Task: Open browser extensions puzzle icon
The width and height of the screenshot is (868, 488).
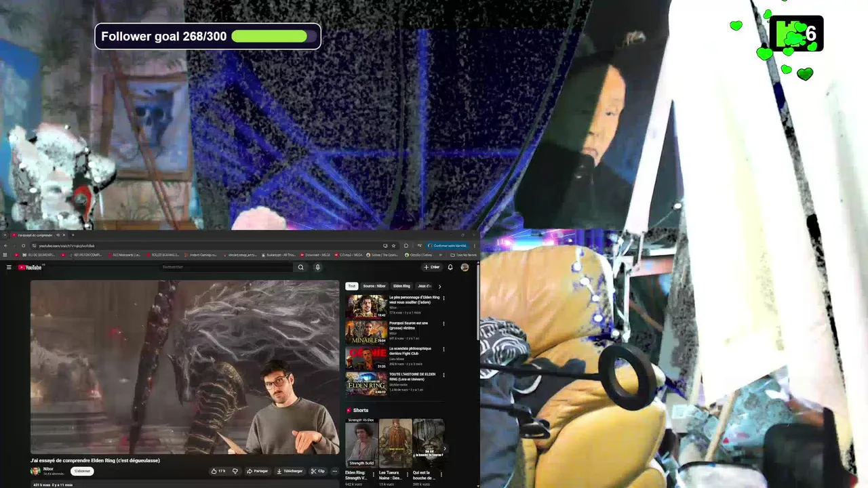Action: (x=406, y=246)
